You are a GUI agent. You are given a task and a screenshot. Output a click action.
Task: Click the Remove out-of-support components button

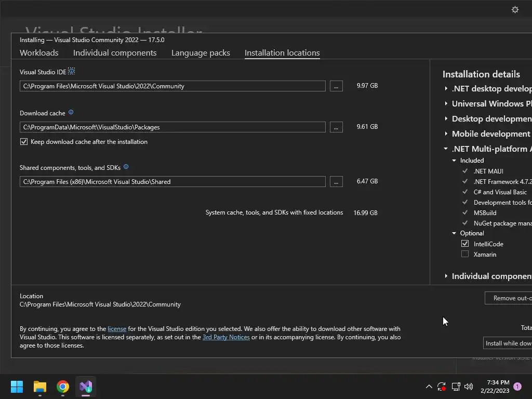click(x=508, y=298)
